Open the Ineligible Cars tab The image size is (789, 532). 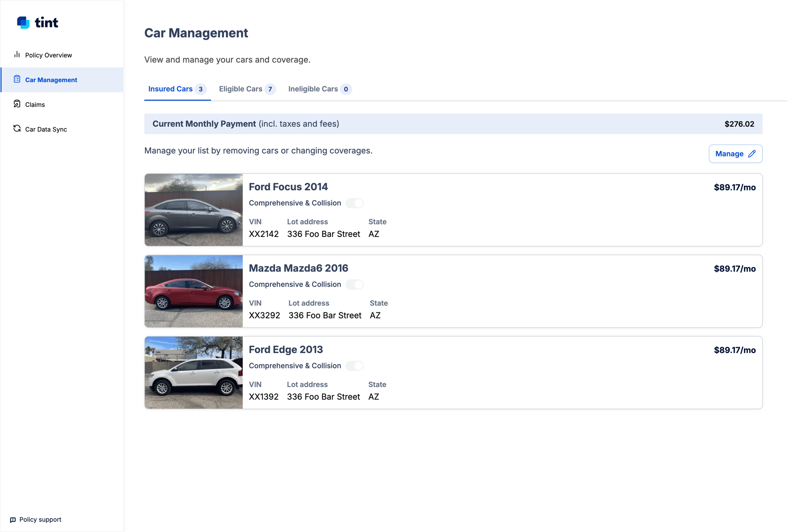313,89
